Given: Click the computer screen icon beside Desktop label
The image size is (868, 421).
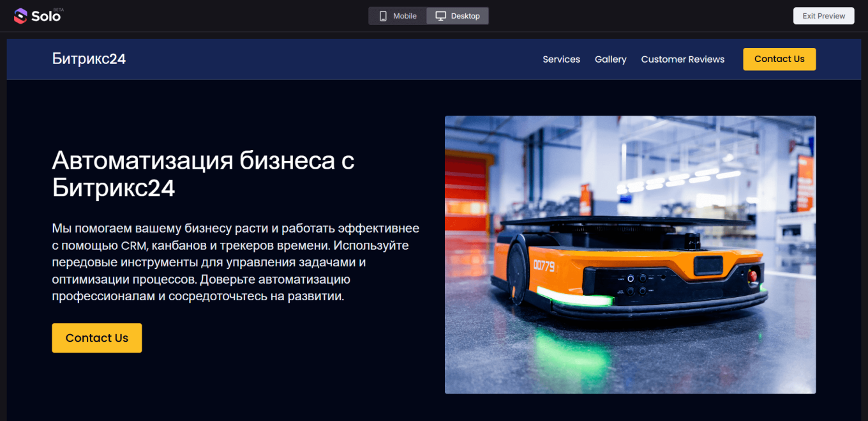Looking at the screenshot, I should click(x=441, y=15).
